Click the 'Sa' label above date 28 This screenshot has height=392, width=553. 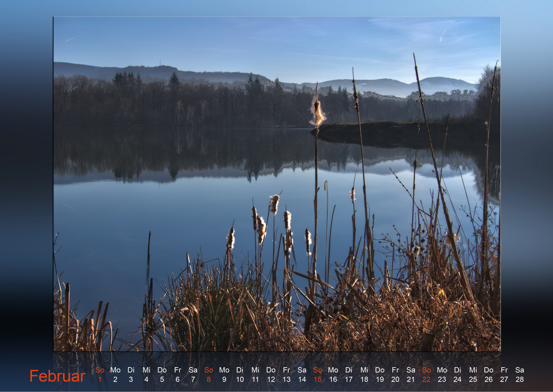pos(519,370)
